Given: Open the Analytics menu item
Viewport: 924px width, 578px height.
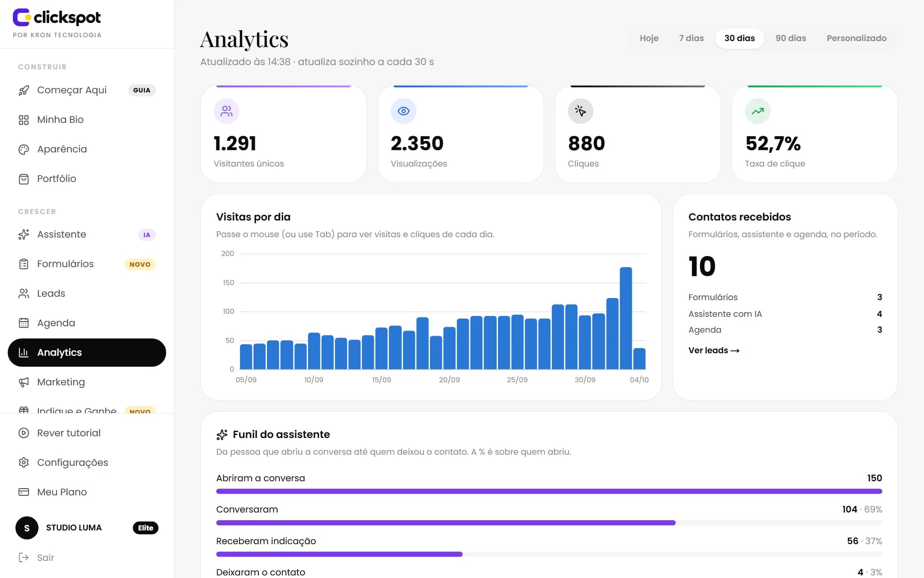Looking at the screenshot, I should click(x=87, y=353).
